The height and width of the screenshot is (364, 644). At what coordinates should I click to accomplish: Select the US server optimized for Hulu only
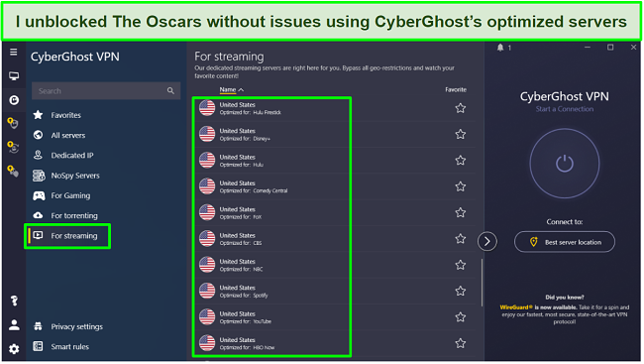[335, 161]
